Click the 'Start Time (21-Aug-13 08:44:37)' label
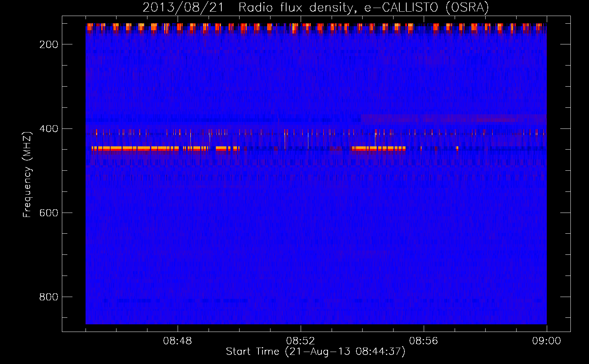 [316, 352]
